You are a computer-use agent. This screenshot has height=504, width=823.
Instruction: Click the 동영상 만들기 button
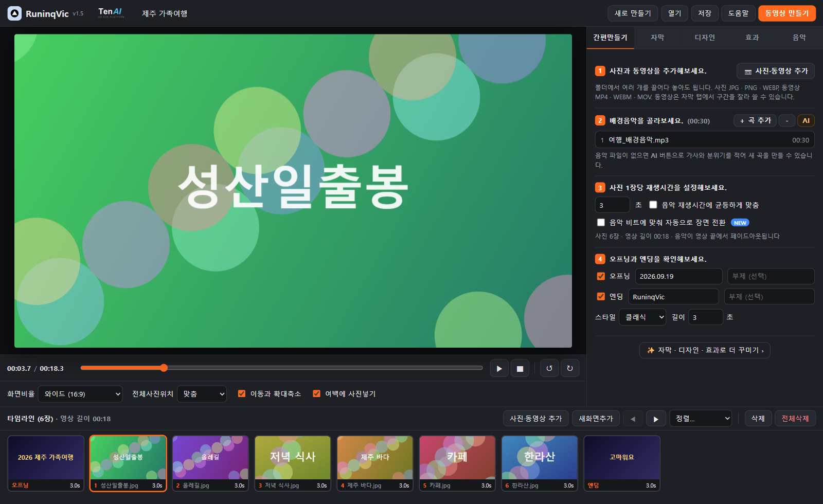point(787,13)
